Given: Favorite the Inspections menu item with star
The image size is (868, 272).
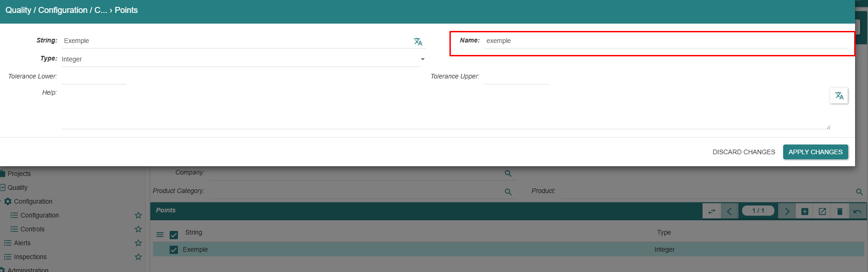Looking at the screenshot, I should (138, 257).
